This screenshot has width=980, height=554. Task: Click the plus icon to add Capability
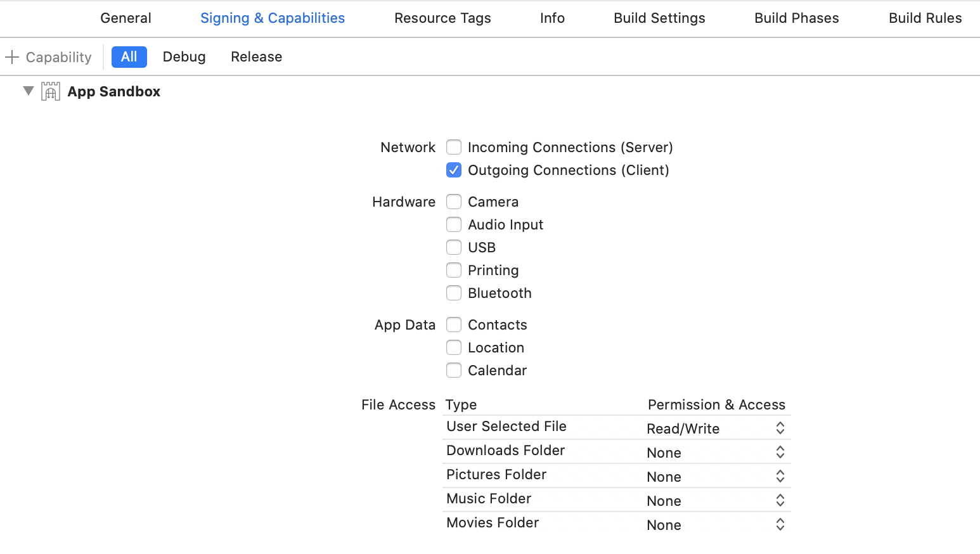[x=12, y=57]
